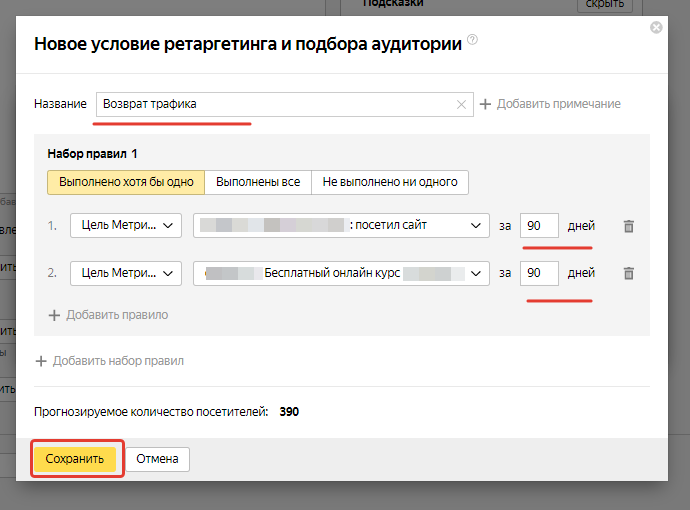Click 'Добавить правило' link
The width and height of the screenshot is (690, 510).
point(117,315)
